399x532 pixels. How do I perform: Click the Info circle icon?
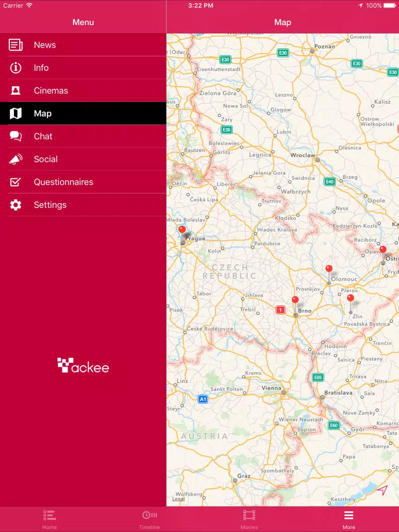pos(15,68)
